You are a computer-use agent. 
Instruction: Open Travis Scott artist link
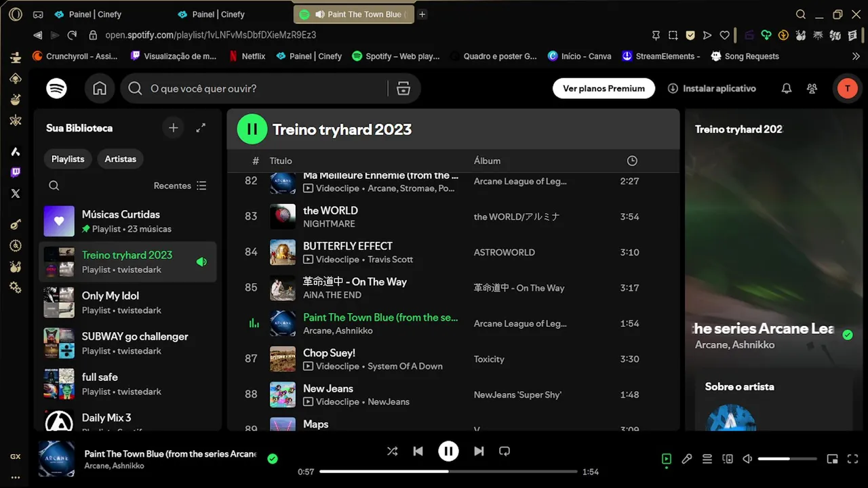pyautogui.click(x=391, y=260)
